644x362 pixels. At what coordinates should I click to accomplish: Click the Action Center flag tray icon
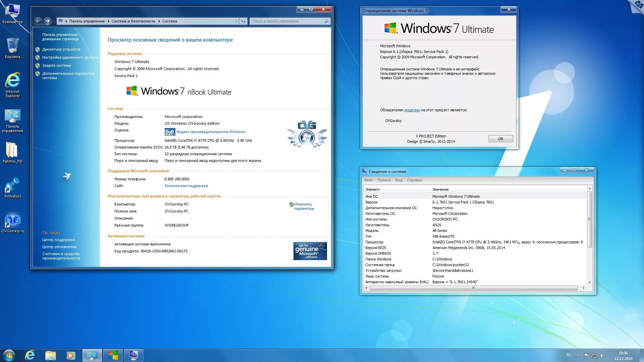[586, 355]
